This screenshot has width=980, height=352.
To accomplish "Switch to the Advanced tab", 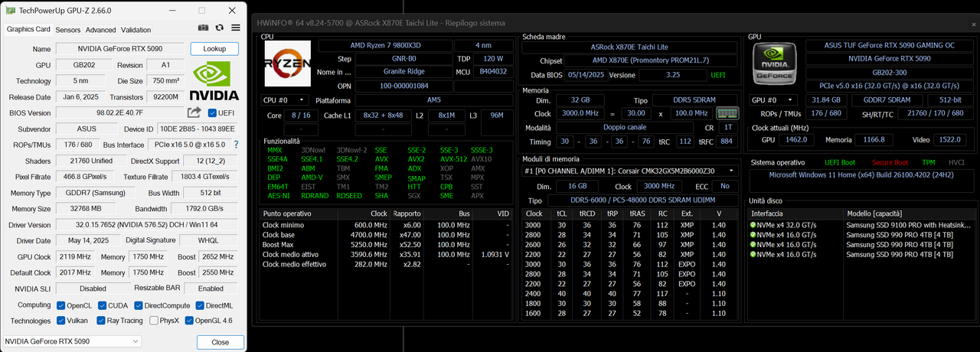I will pyautogui.click(x=100, y=30).
